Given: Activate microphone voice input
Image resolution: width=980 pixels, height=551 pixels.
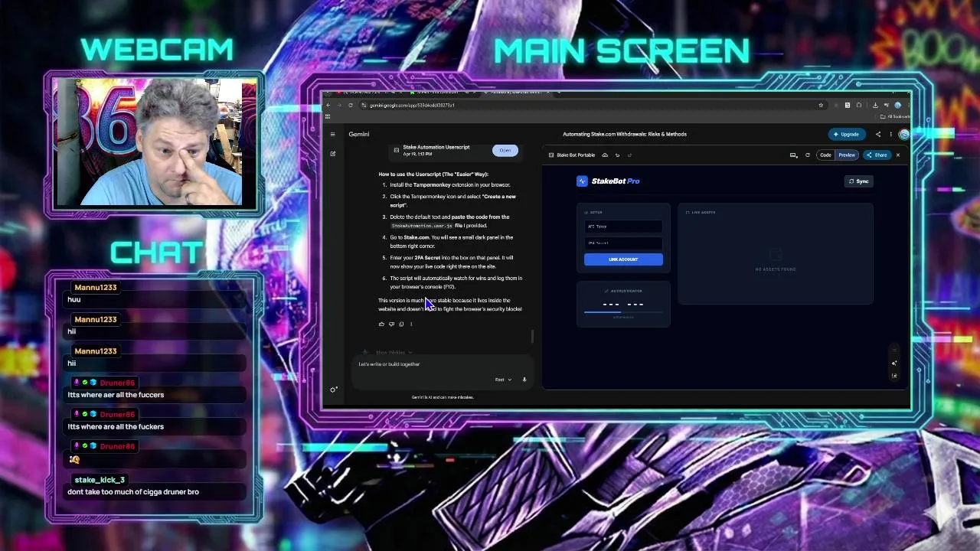Looking at the screenshot, I should pos(524,380).
